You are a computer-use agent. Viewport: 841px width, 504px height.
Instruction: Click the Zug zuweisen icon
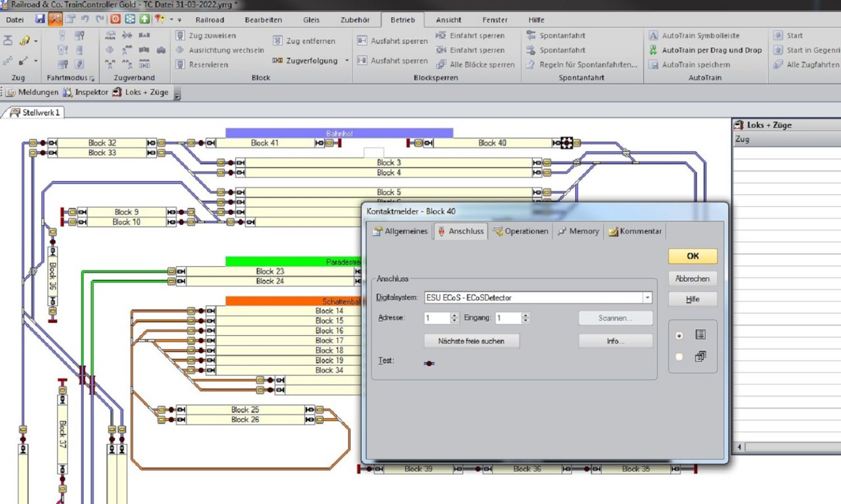coord(180,36)
